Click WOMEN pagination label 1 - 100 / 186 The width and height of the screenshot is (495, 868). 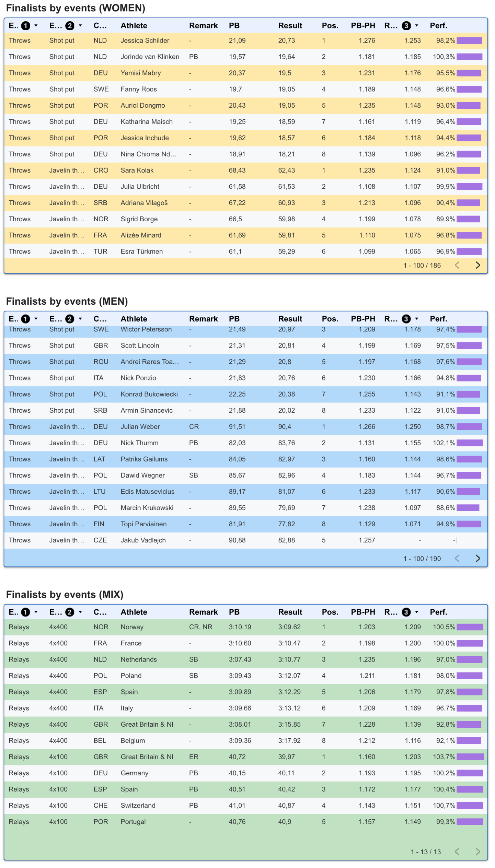(x=422, y=266)
